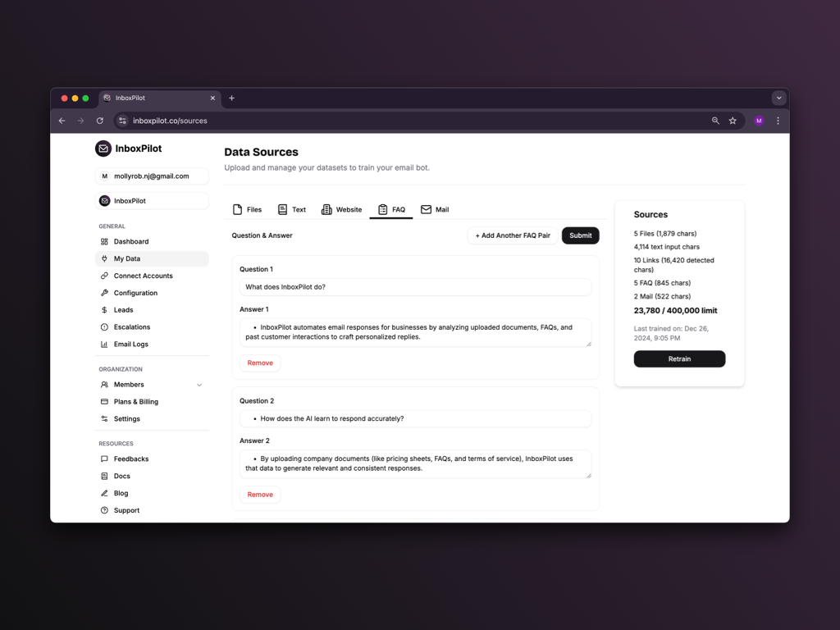Switch to the Files tab
This screenshot has width=840, height=630.
[248, 209]
